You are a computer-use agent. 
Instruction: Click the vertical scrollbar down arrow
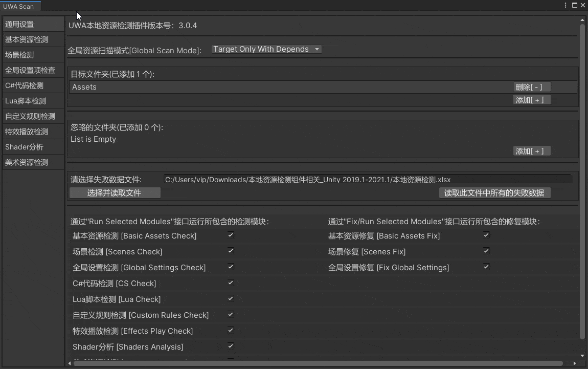(x=582, y=356)
